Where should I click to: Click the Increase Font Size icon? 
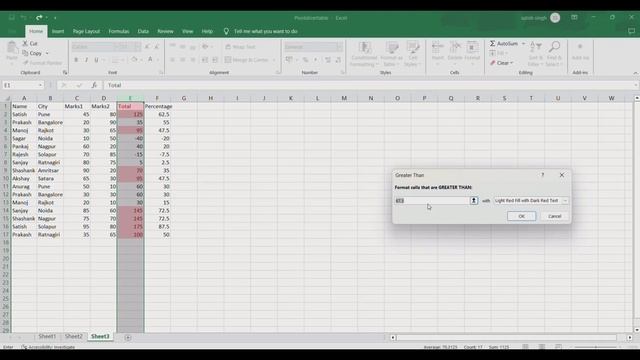[x=147, y=47]
